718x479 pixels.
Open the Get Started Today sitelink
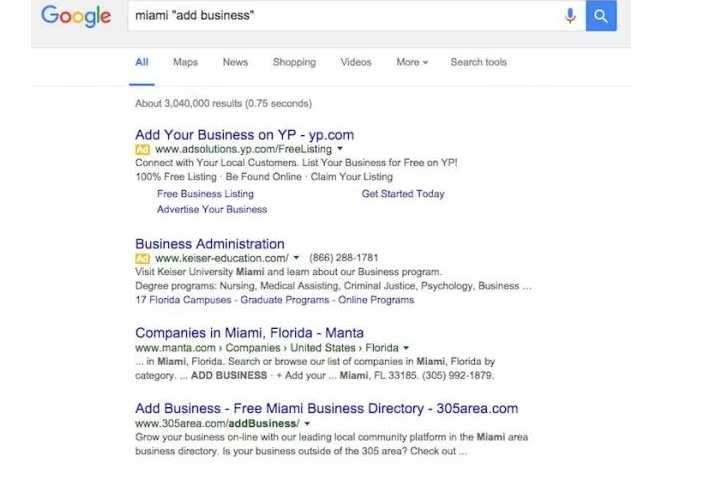403,194
